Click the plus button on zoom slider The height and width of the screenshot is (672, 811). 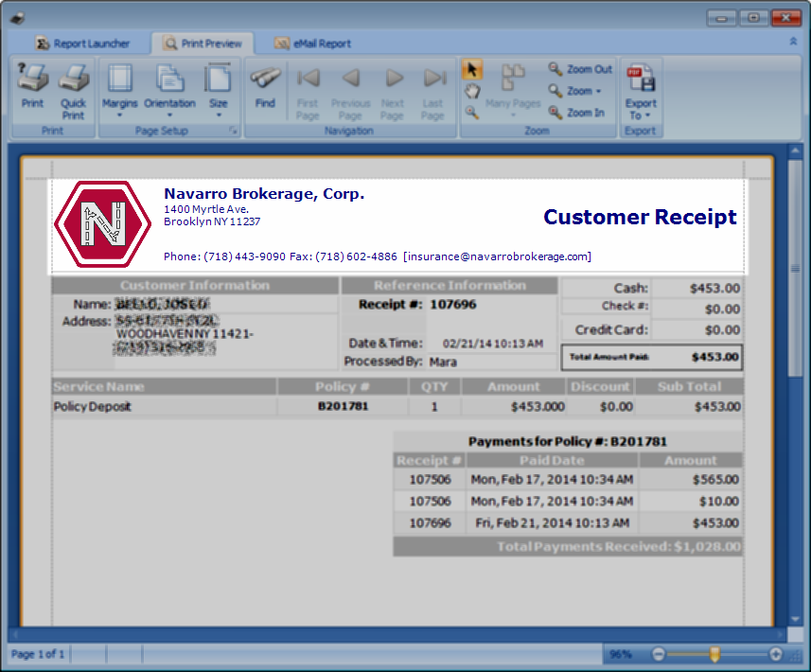tap(776, 654)
